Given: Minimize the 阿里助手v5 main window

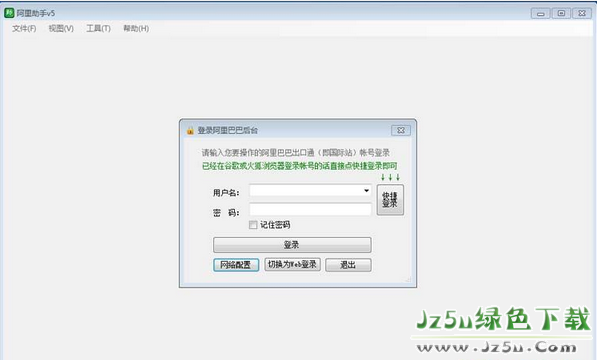Looking at the screenshot, I should pos(540,13).
